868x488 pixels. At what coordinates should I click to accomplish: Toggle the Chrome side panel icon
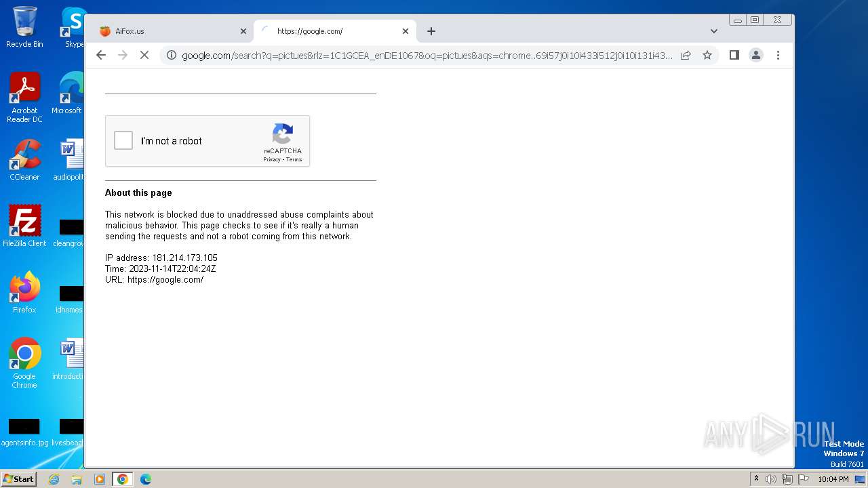click(734, 55)
